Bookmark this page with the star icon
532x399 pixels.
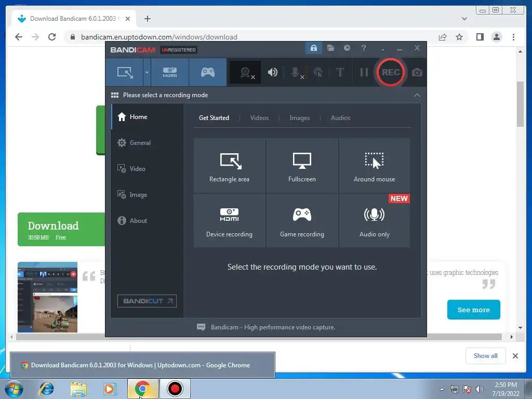459,37
